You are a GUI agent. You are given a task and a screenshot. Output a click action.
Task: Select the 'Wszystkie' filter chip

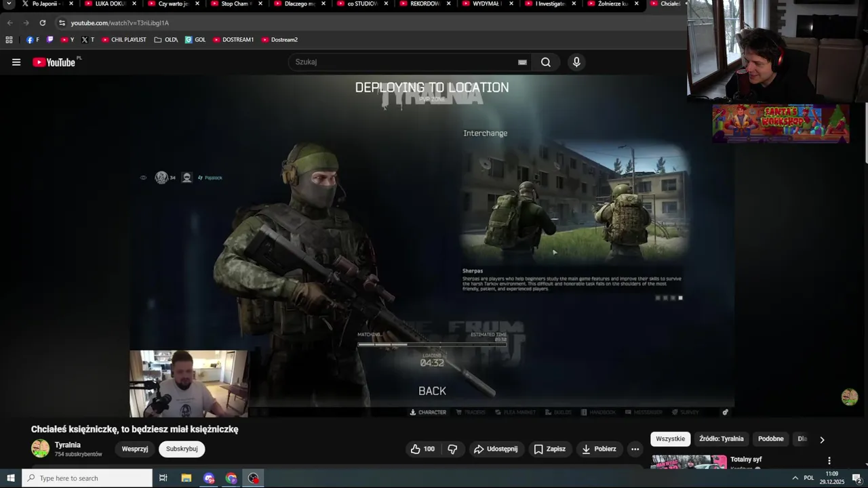coord(670,439)
